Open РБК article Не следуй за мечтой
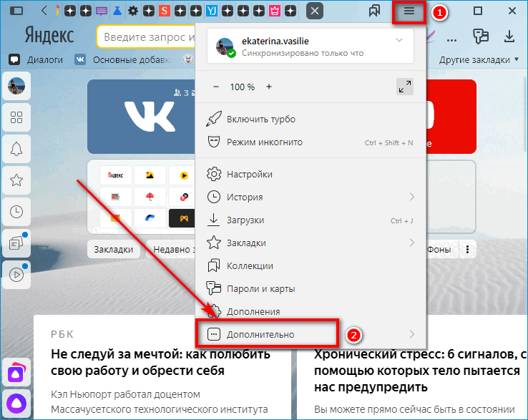The height and width of the screenshot is (420, 528). 160,363
